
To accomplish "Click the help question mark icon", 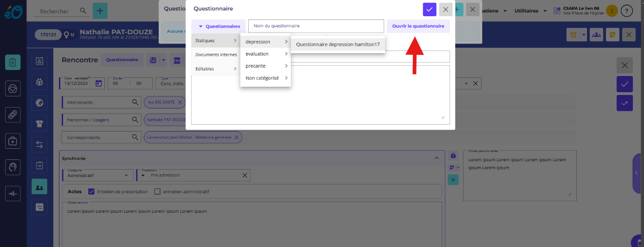I will click(626, 11).
